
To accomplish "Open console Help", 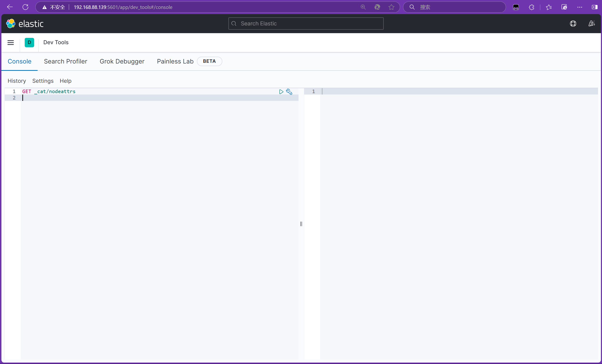I will coord(65,81).
